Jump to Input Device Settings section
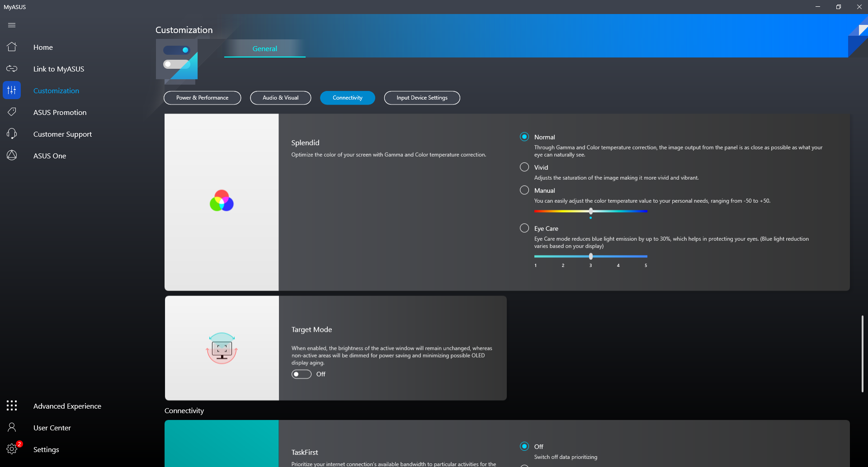 click(x=422, y=98)
